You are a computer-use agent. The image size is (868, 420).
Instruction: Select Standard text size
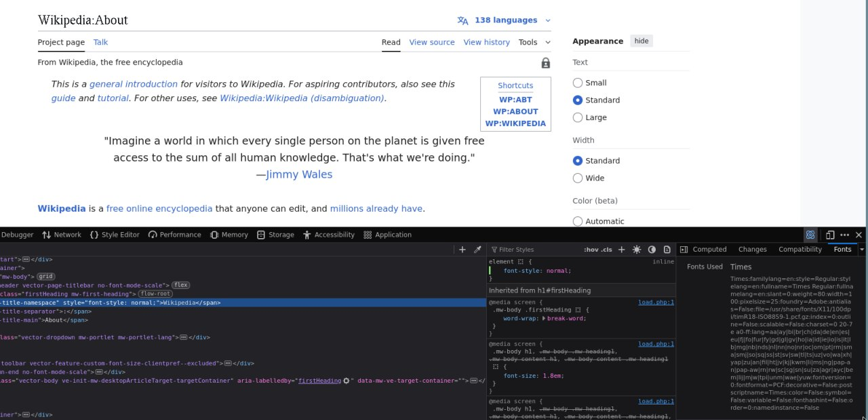578,100
